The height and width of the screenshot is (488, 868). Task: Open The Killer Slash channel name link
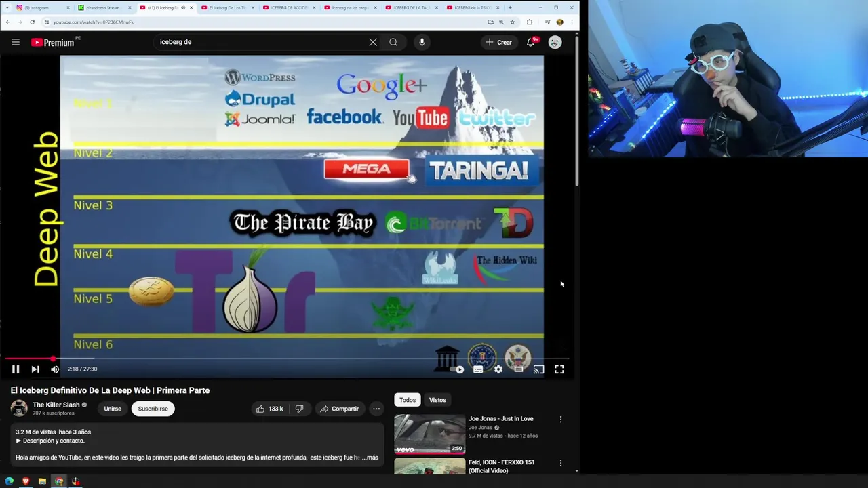56,405
